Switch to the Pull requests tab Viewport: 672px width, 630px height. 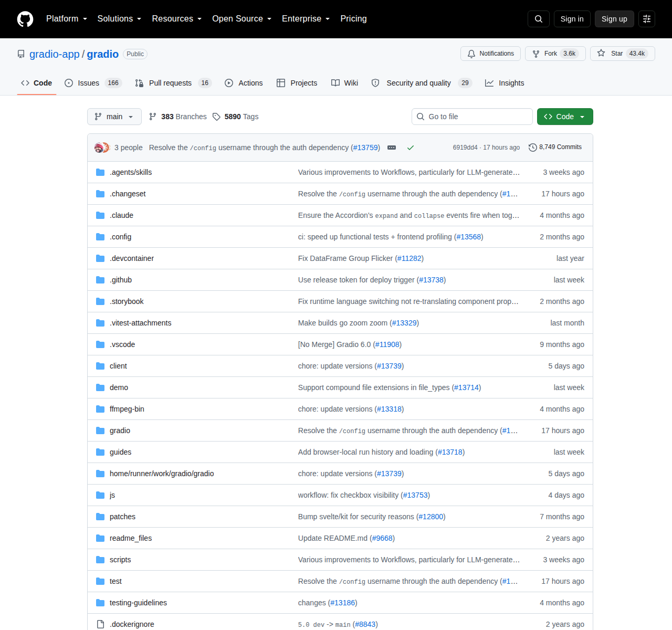pyautogui.click(x=173, y=83)
